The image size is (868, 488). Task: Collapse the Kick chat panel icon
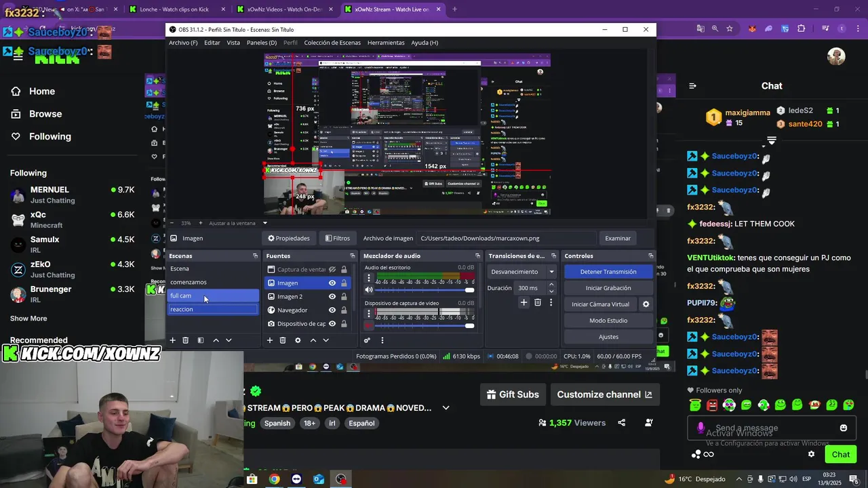pos(692,86)
